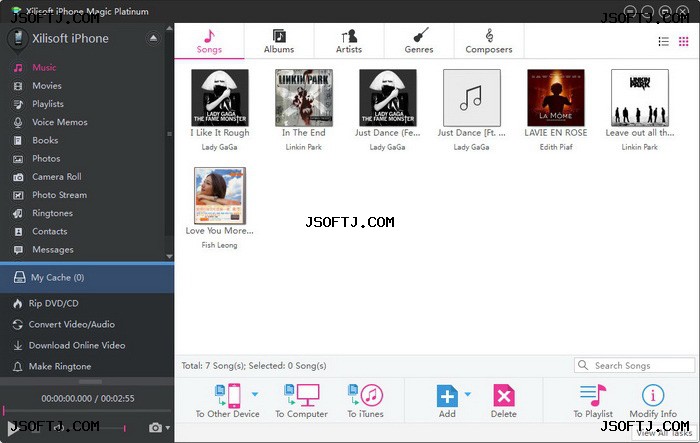
Task: Select My Cache (0) entry
Action: 87,278
